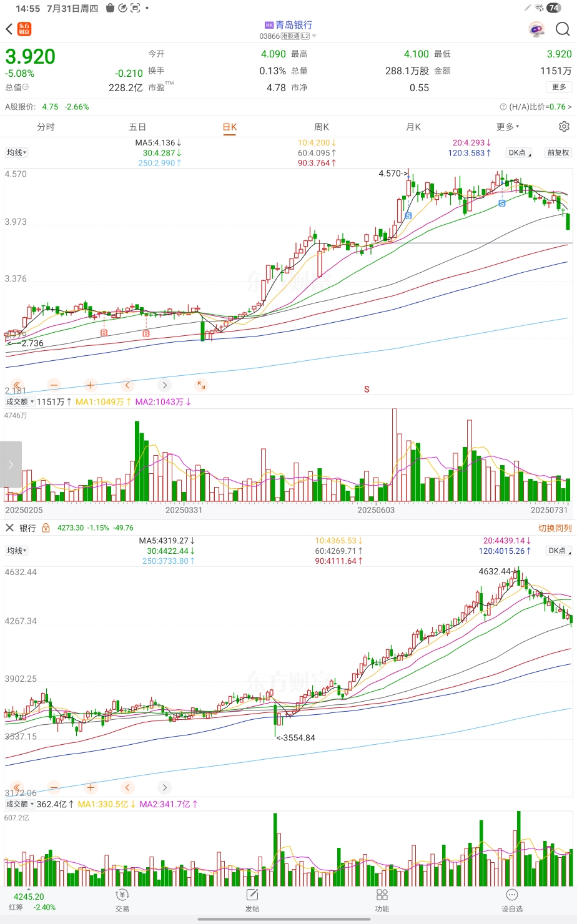Expand the 更多 period dropdown tab
This screenshot has width=577, height=924.
tap(508, 127)
